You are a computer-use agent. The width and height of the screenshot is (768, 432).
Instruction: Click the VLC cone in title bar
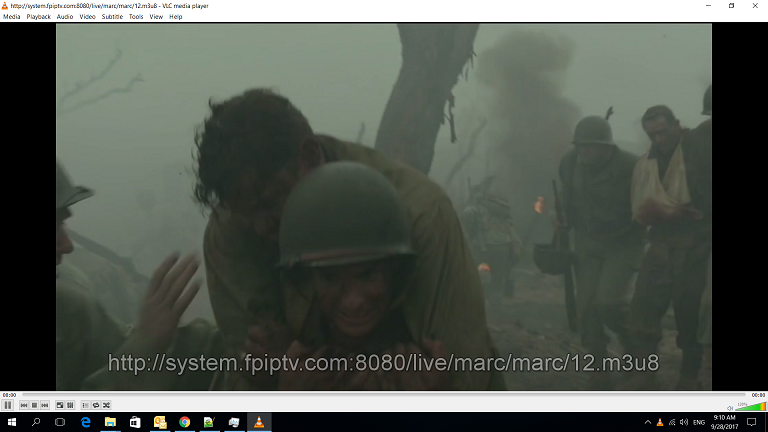point(5,6)
